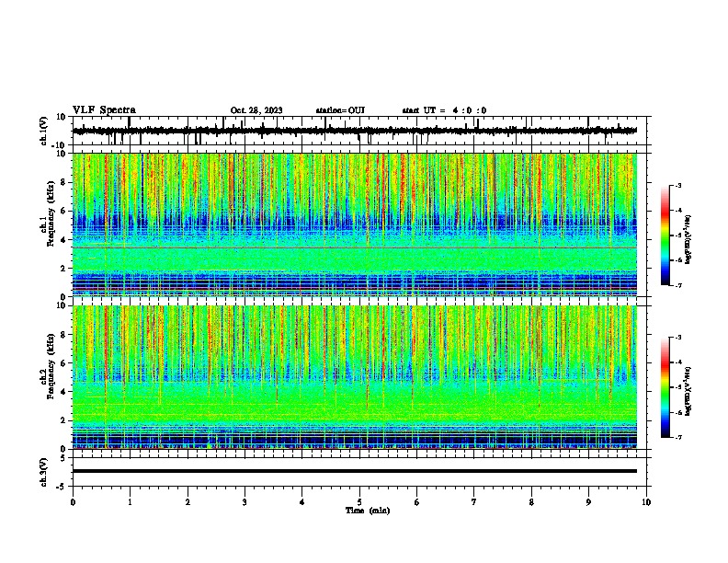Click the "station=OUI" label

point(340,110)
